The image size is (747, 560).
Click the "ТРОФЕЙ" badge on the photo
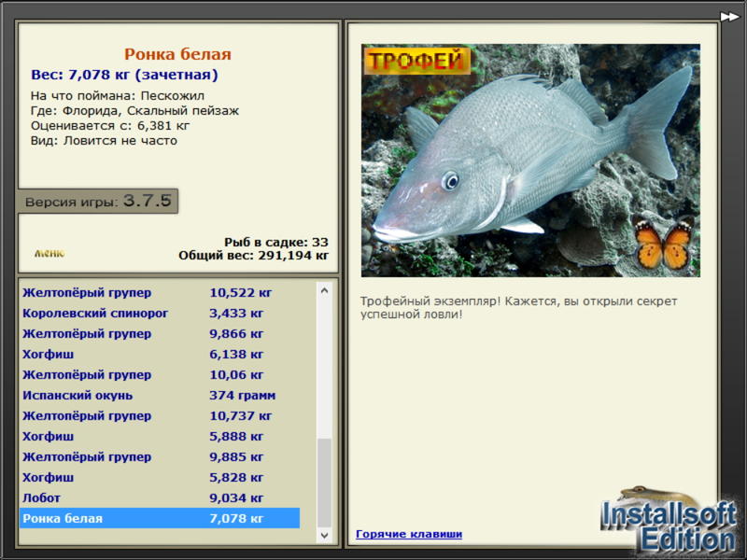pyautogui.click(x=416, y=61)
